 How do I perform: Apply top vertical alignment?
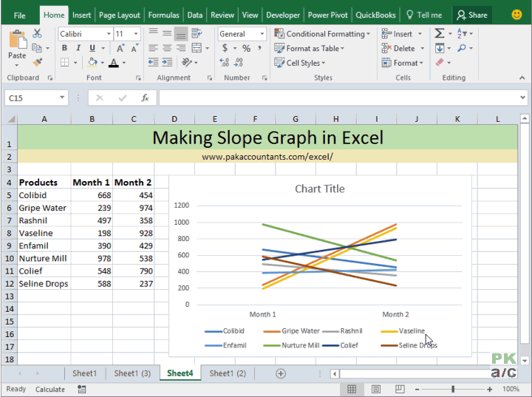point(153,33)
